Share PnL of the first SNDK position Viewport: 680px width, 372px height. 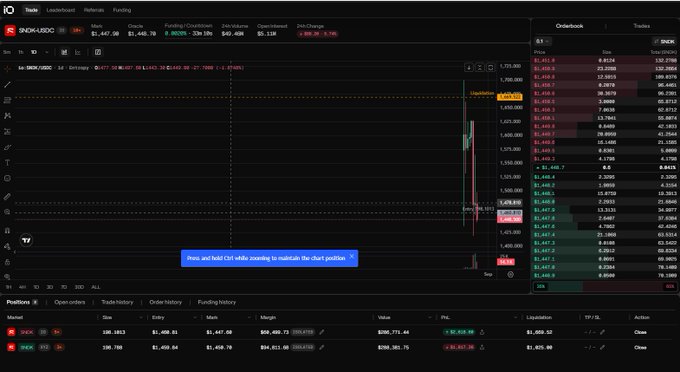[482, 332]
